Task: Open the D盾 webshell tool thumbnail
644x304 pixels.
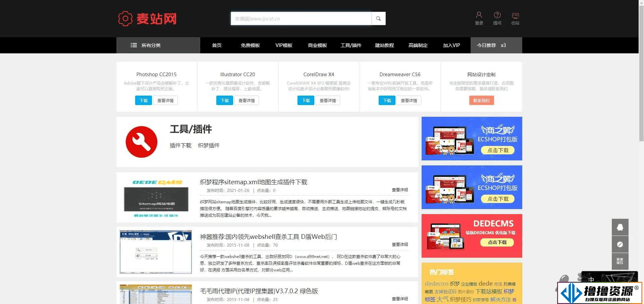Action: click(156, 252)
